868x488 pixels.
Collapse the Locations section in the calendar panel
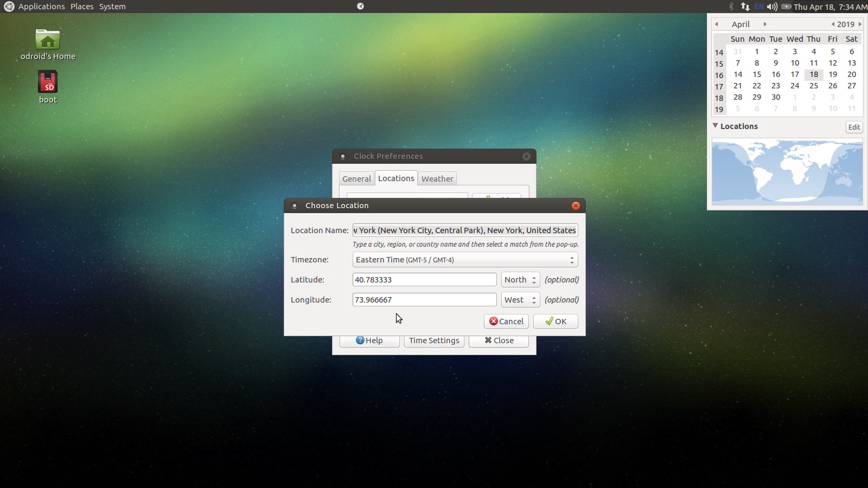(x=716, y=126)
